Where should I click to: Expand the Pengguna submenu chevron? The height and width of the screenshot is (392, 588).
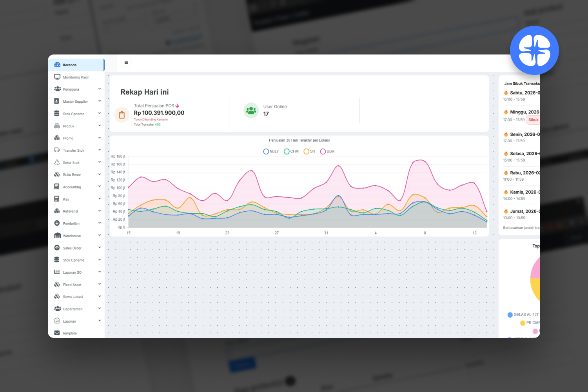coord(100,89)
